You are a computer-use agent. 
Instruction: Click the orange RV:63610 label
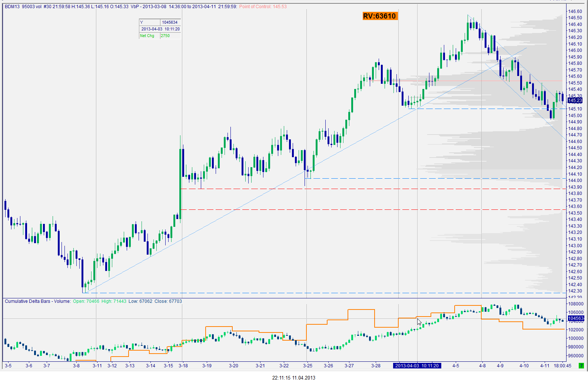point(380,16)
